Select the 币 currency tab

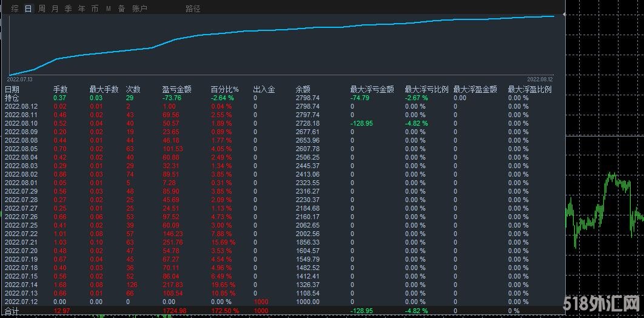pos(95,8)
